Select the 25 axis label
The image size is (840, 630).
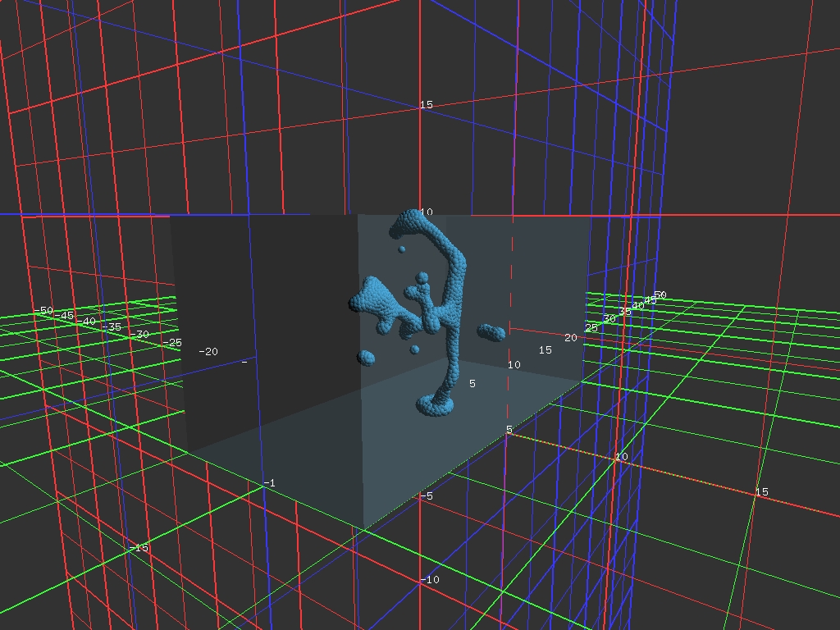[x=591, y=327]
